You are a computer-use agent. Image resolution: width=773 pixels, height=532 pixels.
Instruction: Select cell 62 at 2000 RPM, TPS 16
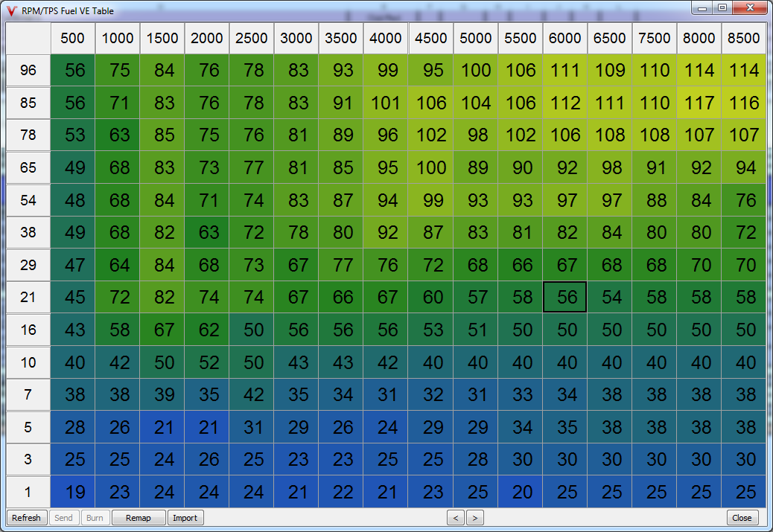point(206,330)
